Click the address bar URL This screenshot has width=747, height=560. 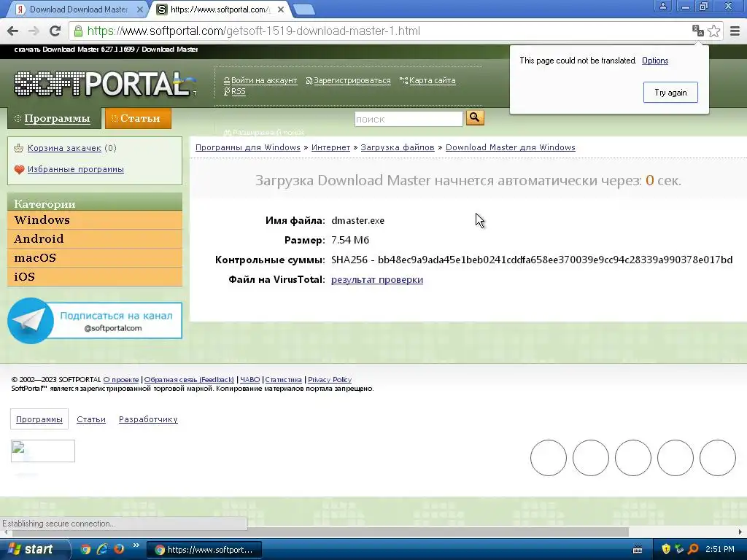tap(253, 31)
